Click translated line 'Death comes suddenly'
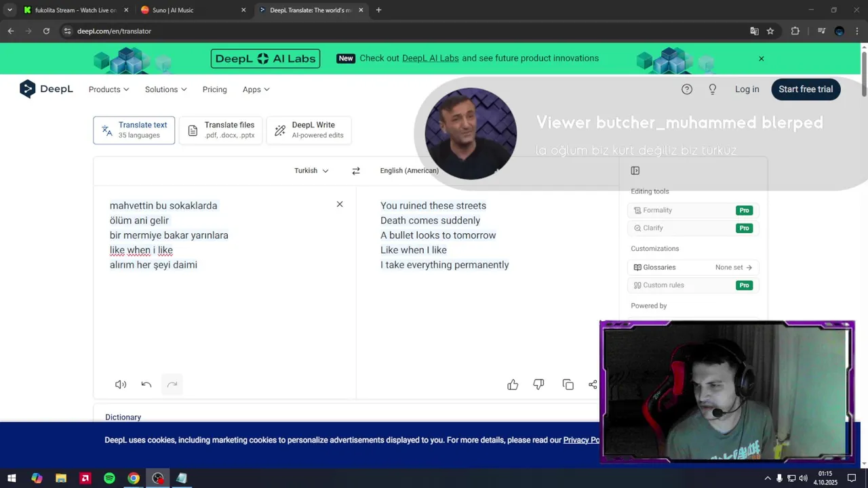The width and height of the screenshot is (868, 488). click(x=430, y=220)
